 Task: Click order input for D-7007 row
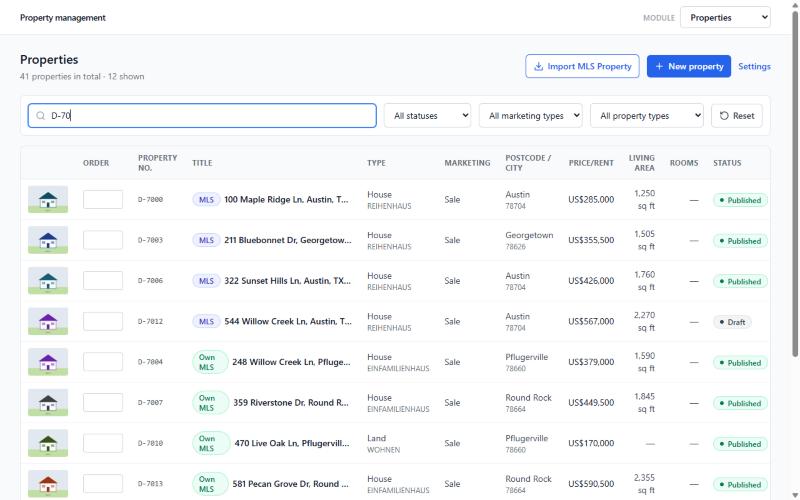103,403
